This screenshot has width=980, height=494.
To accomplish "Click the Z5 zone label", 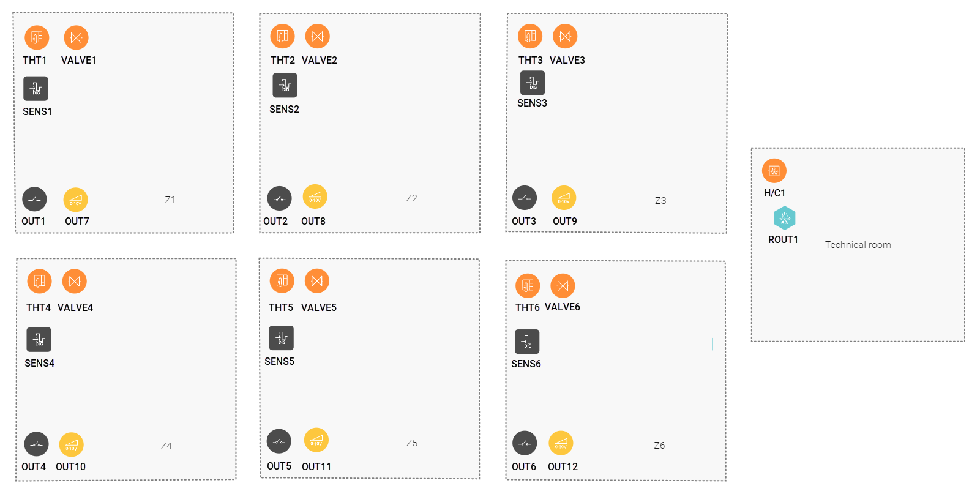I will click(x=412, y=443).
